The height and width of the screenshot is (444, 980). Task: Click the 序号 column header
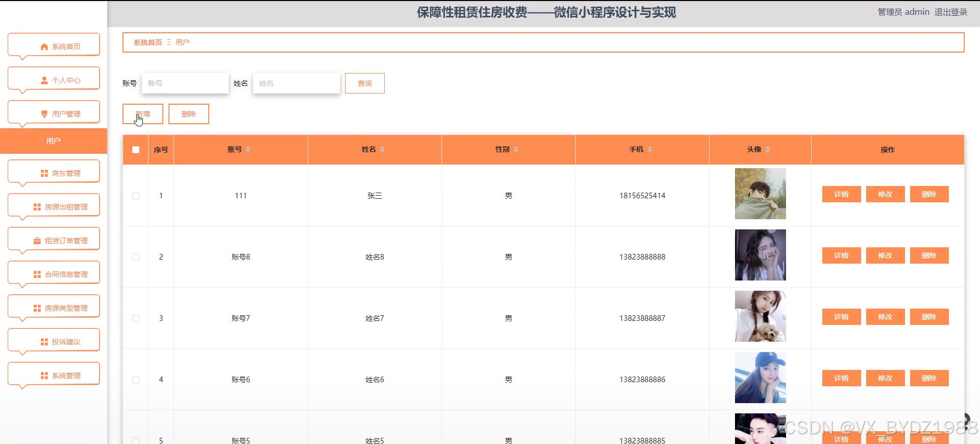tap(161, 150)
